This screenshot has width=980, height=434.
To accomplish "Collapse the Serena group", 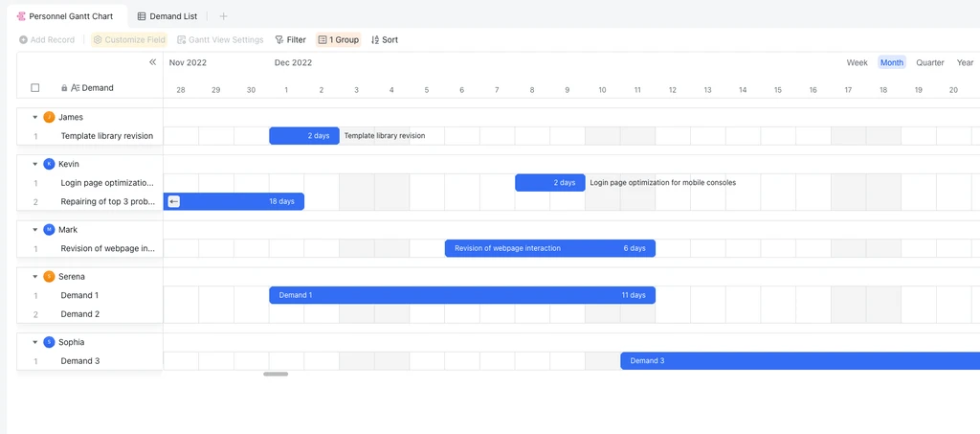I will 35,277.
